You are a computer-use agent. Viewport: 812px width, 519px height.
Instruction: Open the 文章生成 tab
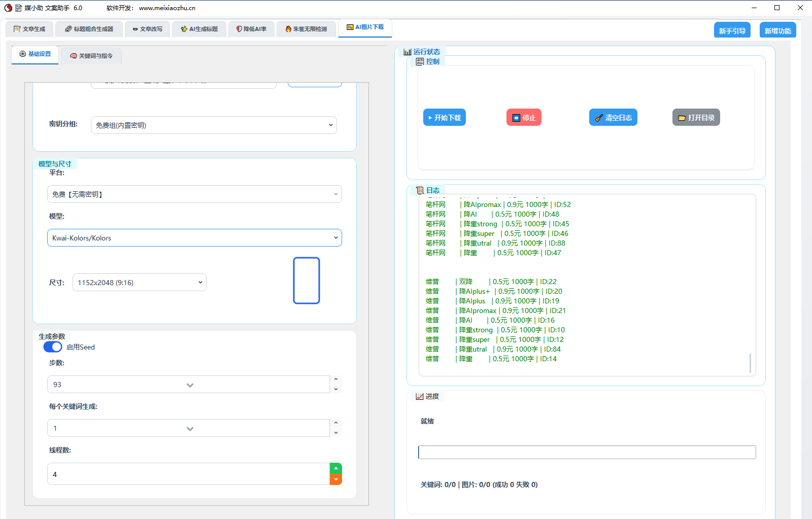tap(29, 29)
